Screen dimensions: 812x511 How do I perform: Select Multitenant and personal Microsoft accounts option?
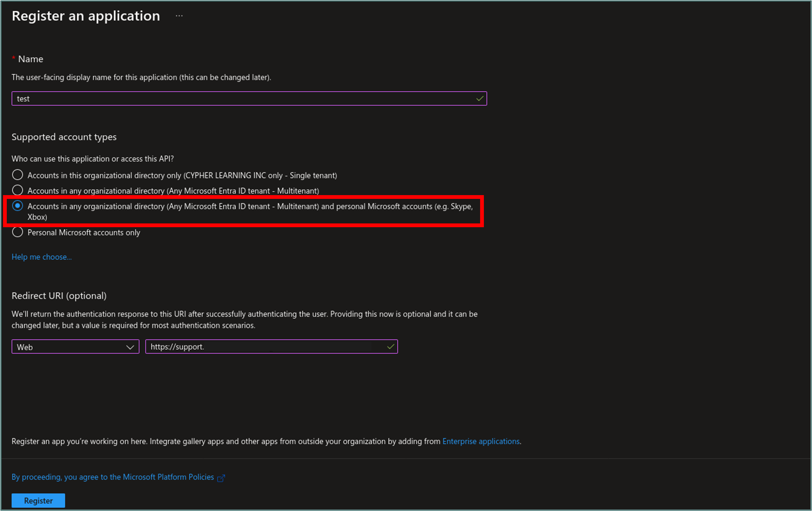(17, 206)
